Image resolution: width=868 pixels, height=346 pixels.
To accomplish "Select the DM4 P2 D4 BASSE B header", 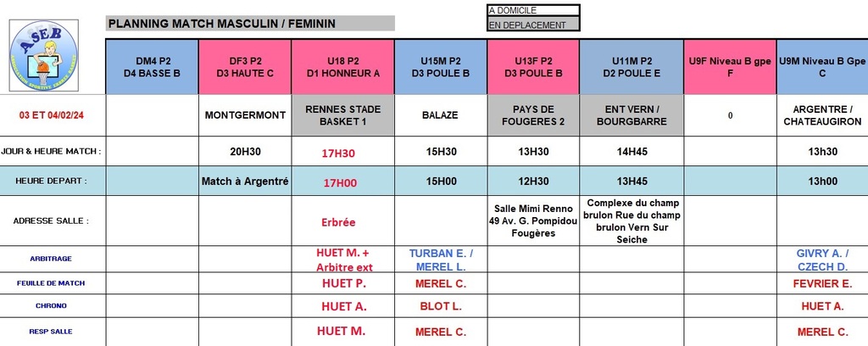I will [152, 66].
